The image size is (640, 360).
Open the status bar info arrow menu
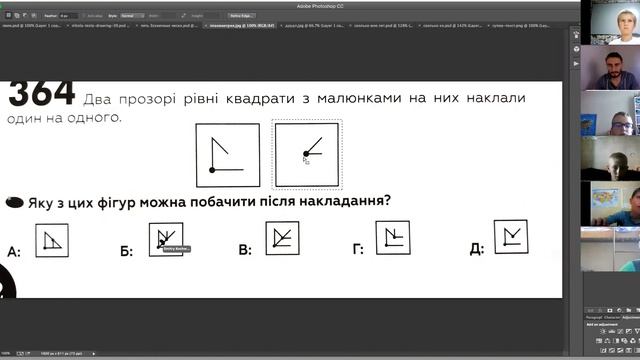click(x=94, y=353)
